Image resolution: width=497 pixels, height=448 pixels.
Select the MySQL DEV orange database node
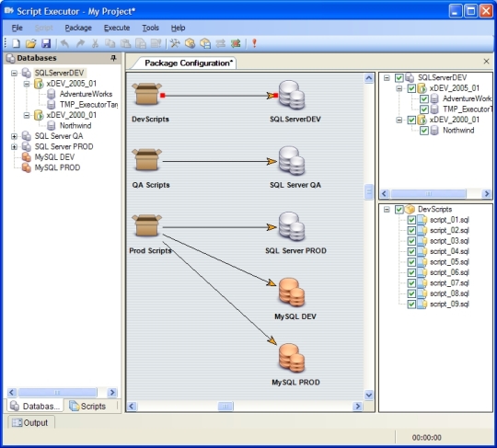[x=292, y=293]
